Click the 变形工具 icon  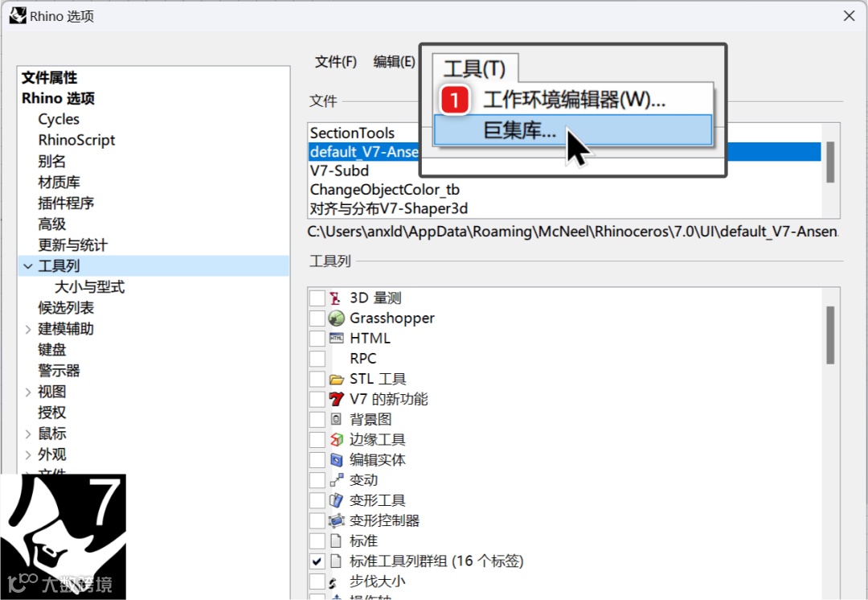pyautogui.click(x=336, y=500)
